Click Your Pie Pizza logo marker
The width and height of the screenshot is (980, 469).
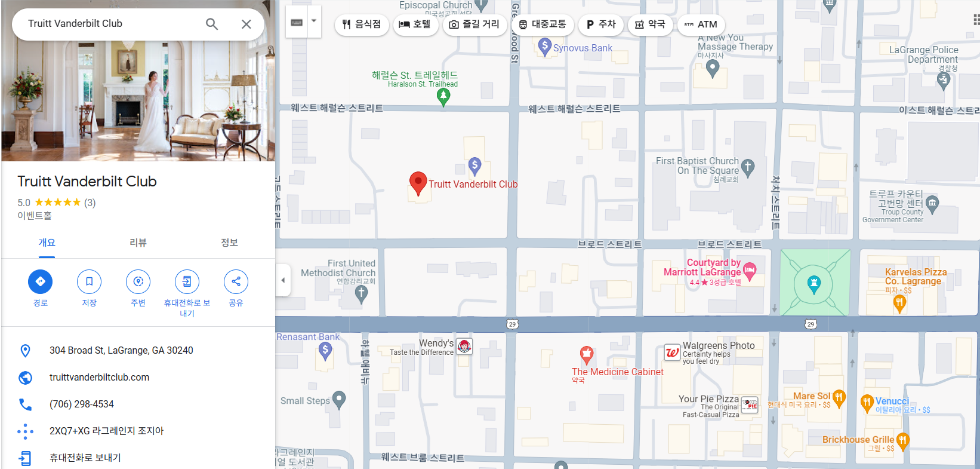tap(750, 405)
